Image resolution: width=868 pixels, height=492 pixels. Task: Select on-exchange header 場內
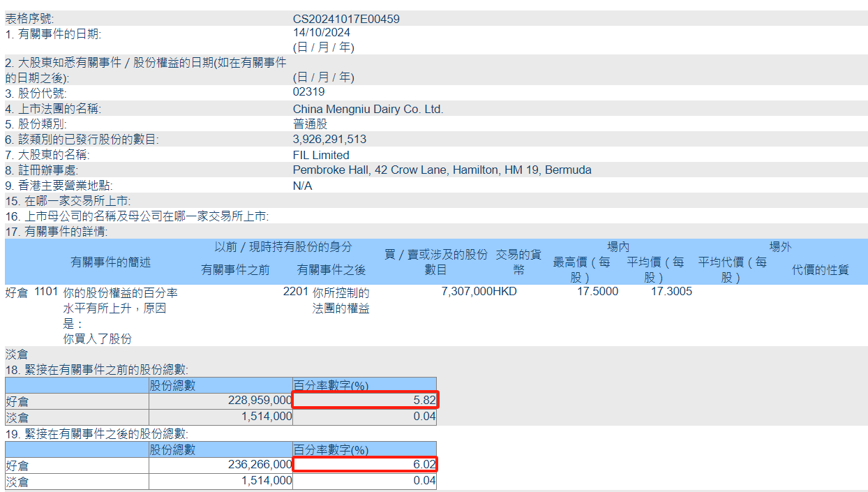(618, 247)
